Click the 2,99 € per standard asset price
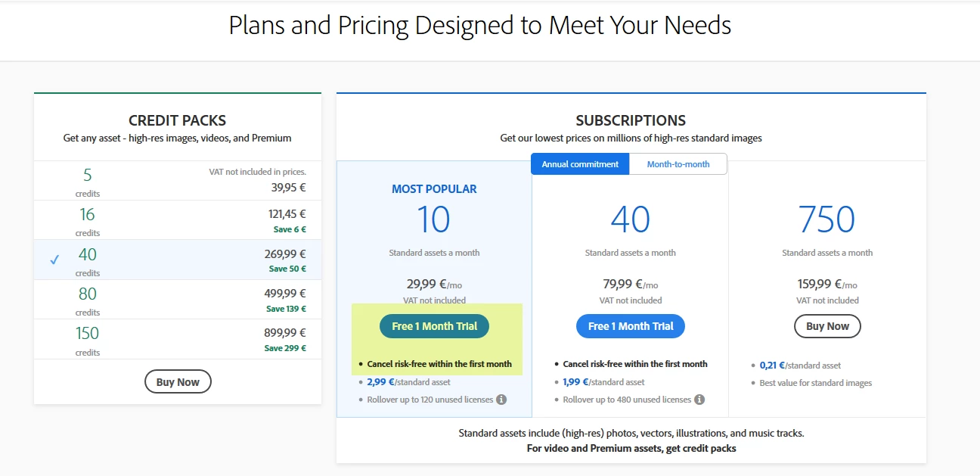The image size is (980, 476). 382,382
